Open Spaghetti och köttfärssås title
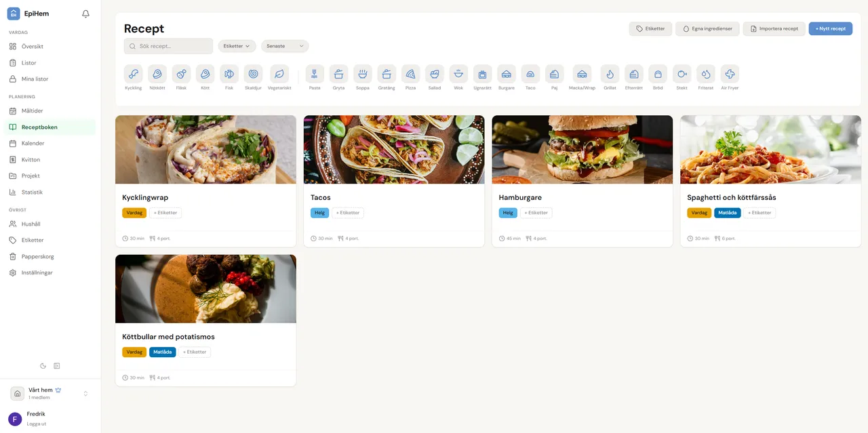The image size is (868, 433). click(x=732, y=198)
